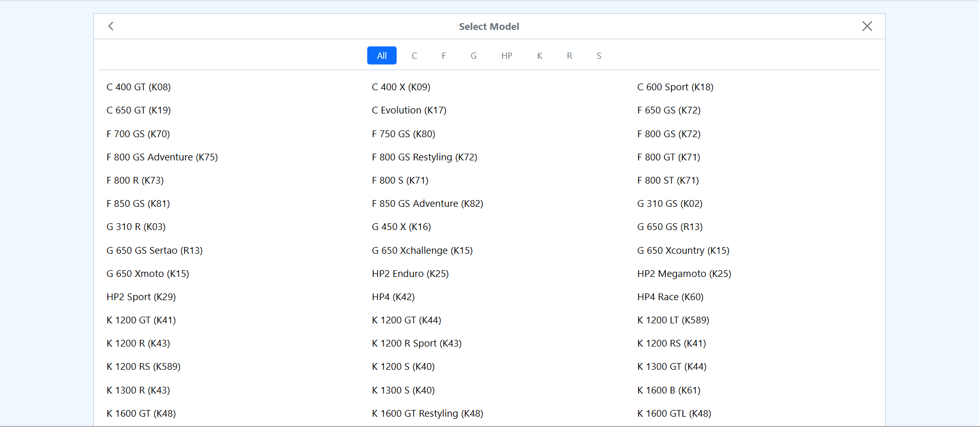The image size is (980, 427).
Task: Select F 800 GS (K72)
Action: [669, 134]
